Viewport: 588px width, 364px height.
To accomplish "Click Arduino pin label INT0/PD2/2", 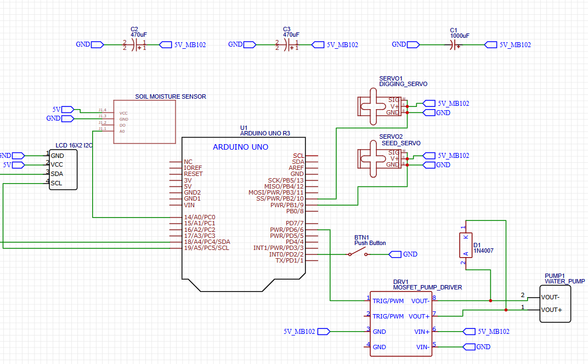I will pyautogui.click(x=286, y=254).
